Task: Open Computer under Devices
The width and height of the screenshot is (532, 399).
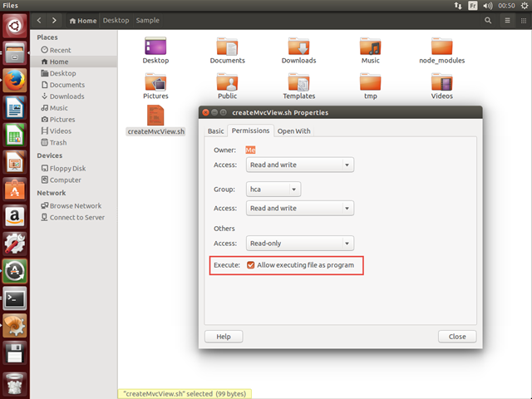Action: [74, 180]
